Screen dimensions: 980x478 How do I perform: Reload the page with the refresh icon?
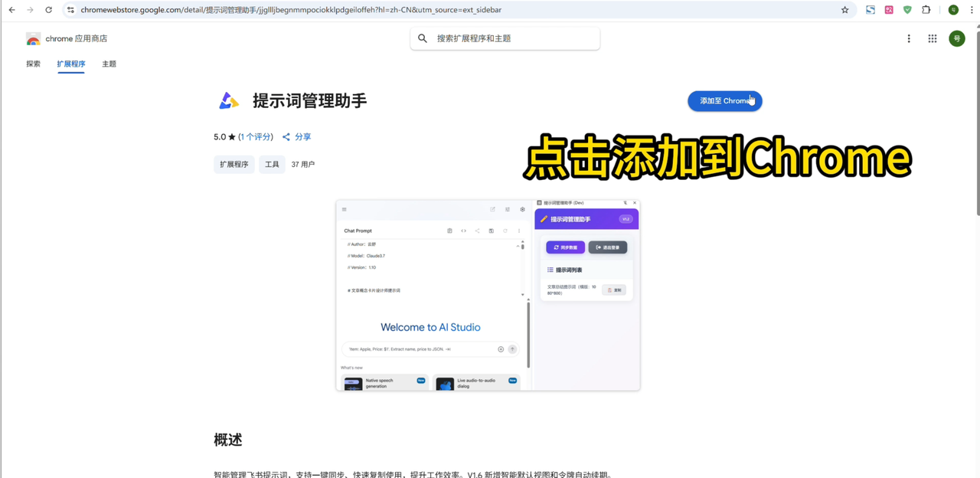tap(48, 10)
